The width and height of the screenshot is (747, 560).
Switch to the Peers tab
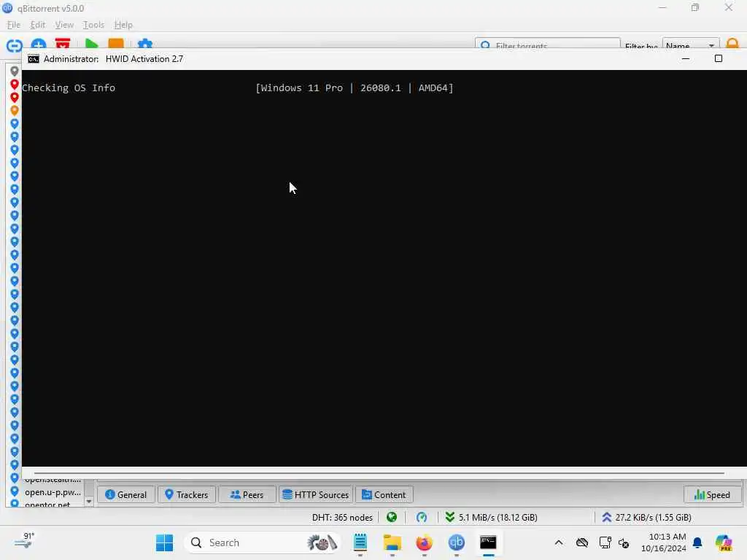pos(247,495)
